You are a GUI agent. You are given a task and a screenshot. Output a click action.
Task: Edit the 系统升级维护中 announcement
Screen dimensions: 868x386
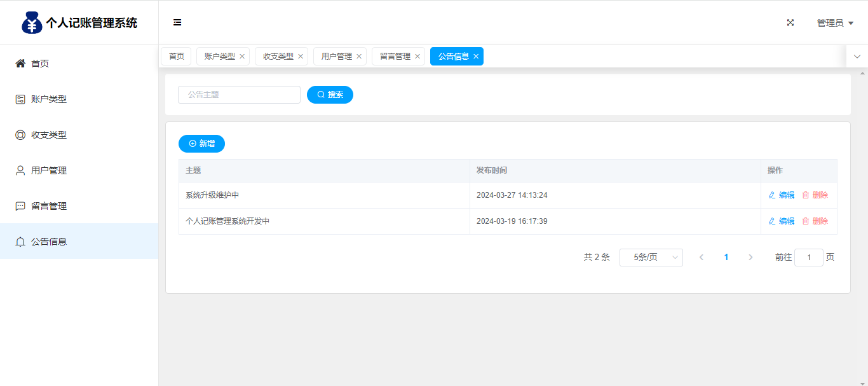point(782,195)
